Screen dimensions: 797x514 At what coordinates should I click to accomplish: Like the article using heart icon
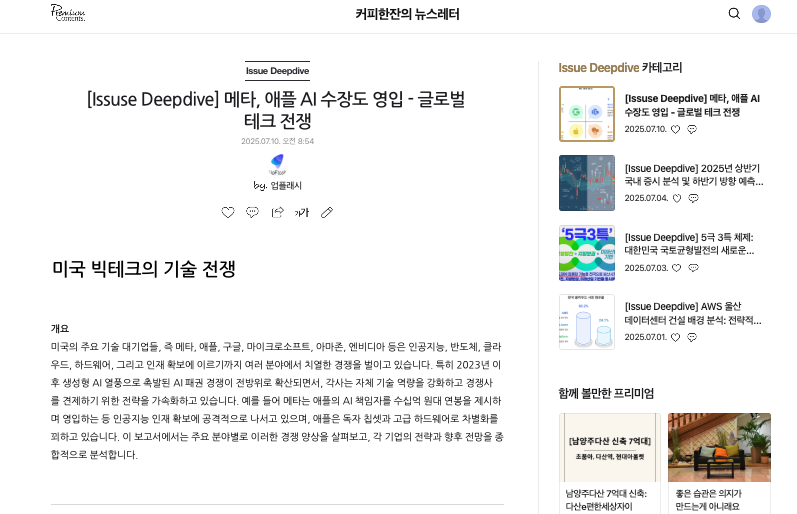coord(228,213)
